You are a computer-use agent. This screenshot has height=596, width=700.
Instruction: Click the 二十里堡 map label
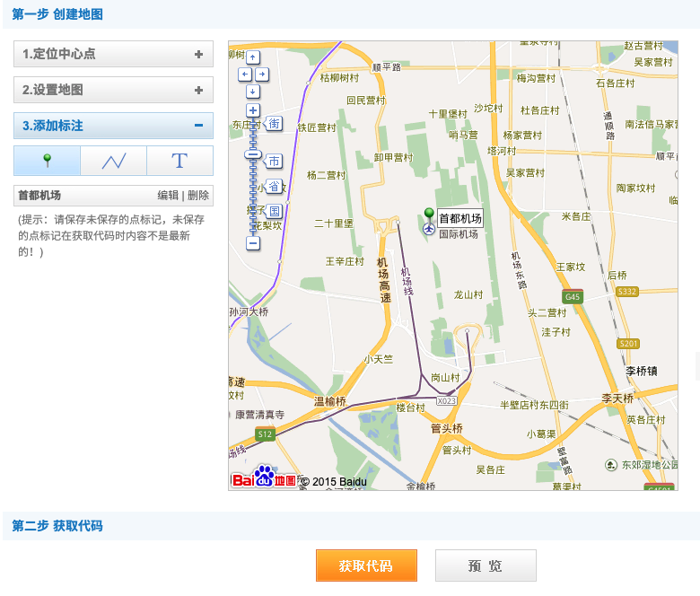[x=334, y=223]
